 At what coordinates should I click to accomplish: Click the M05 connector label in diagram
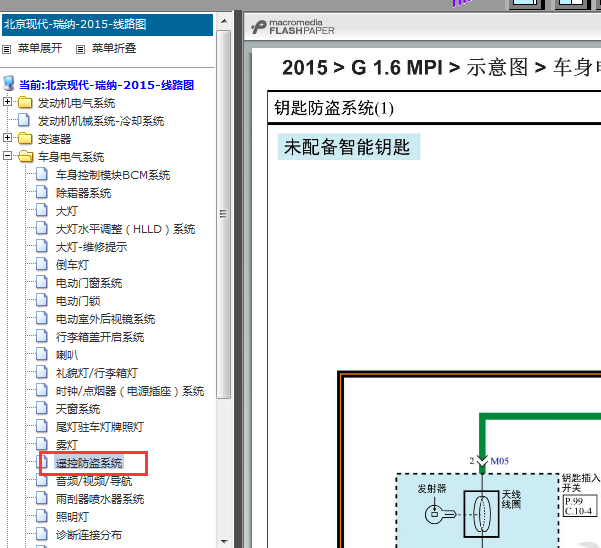(499, 461)
